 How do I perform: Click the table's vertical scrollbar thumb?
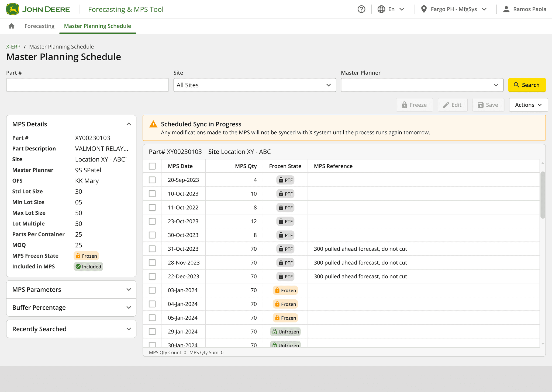(543, 194)
